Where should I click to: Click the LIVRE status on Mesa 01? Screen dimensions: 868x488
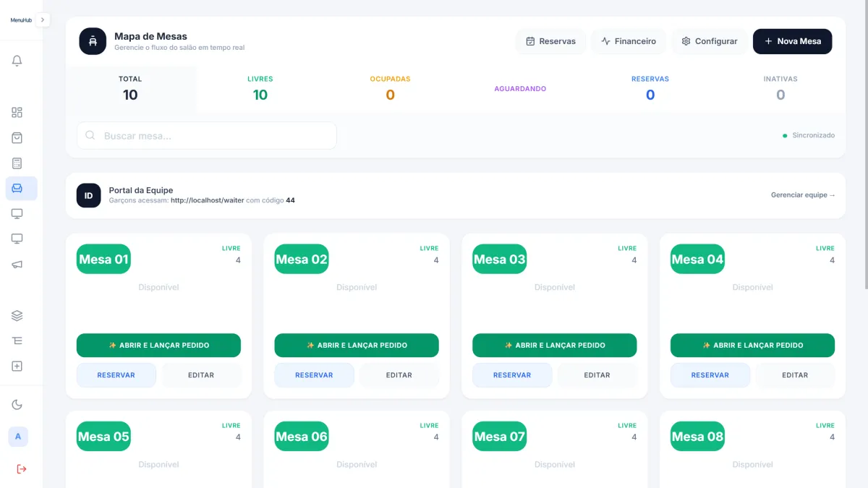(231, 248)
